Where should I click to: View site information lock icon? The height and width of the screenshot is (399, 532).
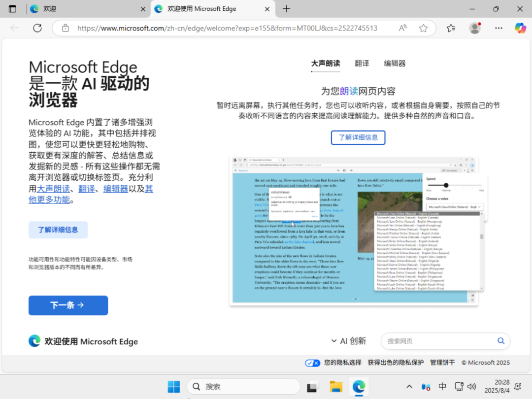pyautogui.click(x=66, y=28)
